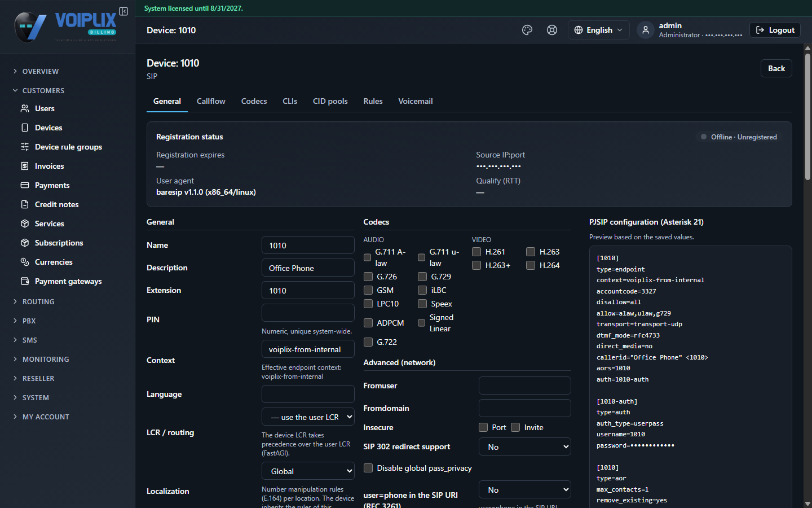Image resolution: width=812 pixels, height=508 pixels.
Task: Collapse the sidebar panel icon
Action: [x=123, y=11]
